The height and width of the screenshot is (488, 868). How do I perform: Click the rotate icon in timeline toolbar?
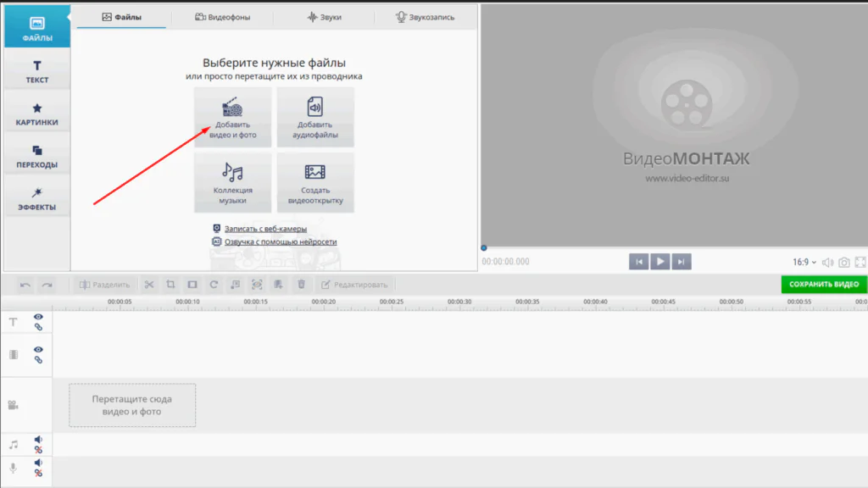point(214,285)
